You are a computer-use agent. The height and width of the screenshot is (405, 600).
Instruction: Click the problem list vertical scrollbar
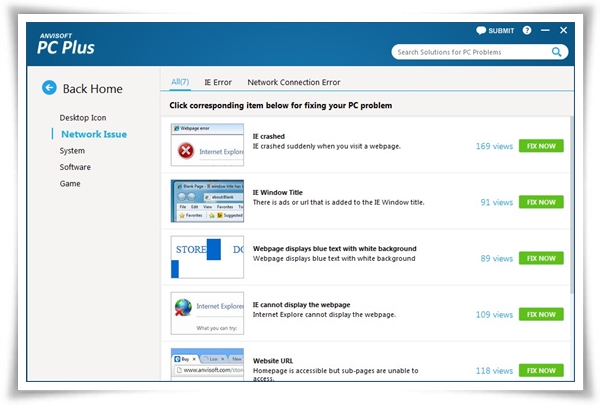click(572, 205)
